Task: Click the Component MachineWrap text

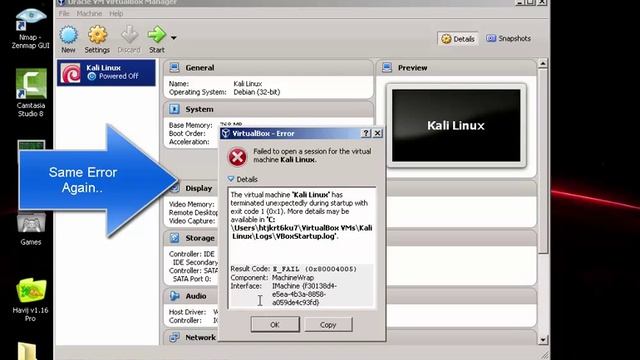Action: point(293,278)
